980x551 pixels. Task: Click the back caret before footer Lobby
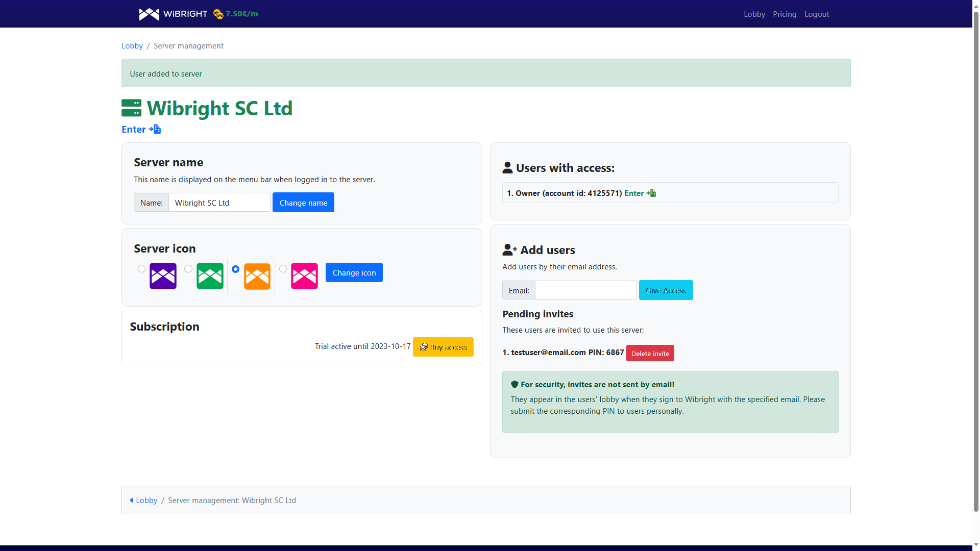pos(132,500)
